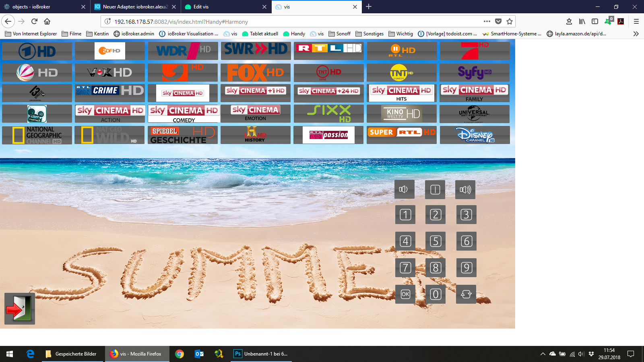Choose Sky Cinema Comedy channel

pos(183,114)
